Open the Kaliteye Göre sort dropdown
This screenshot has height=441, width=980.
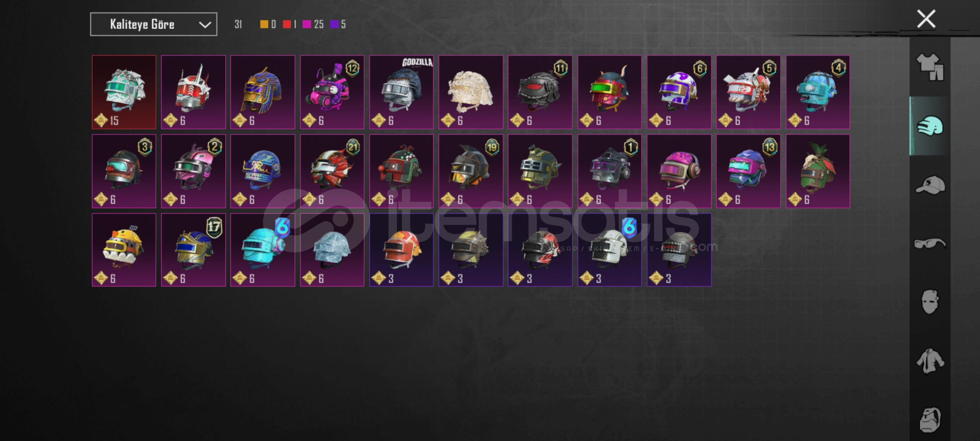(x=154, y=24)
